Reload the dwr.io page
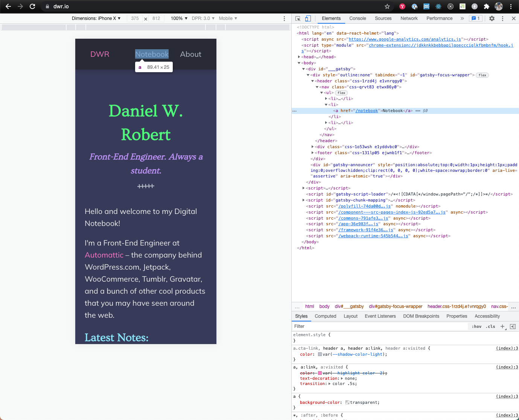The height and width of the screenshot is (420, 519). 32,6
